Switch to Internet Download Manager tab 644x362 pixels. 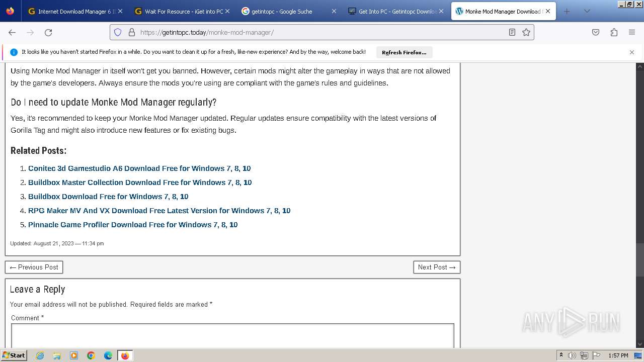(71, 11)
